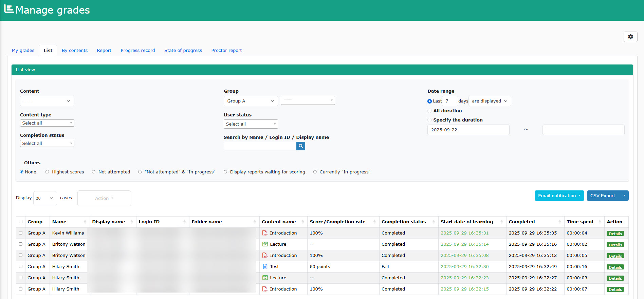The image size is (644, 299).
Task: Click the CSV Export button
Action: point(603,196)
